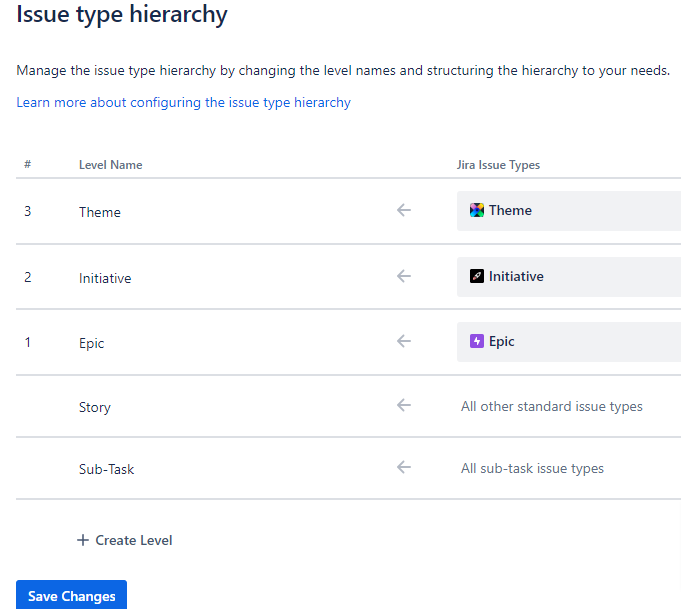Click the arrow icon in the Initiative row

404,276
